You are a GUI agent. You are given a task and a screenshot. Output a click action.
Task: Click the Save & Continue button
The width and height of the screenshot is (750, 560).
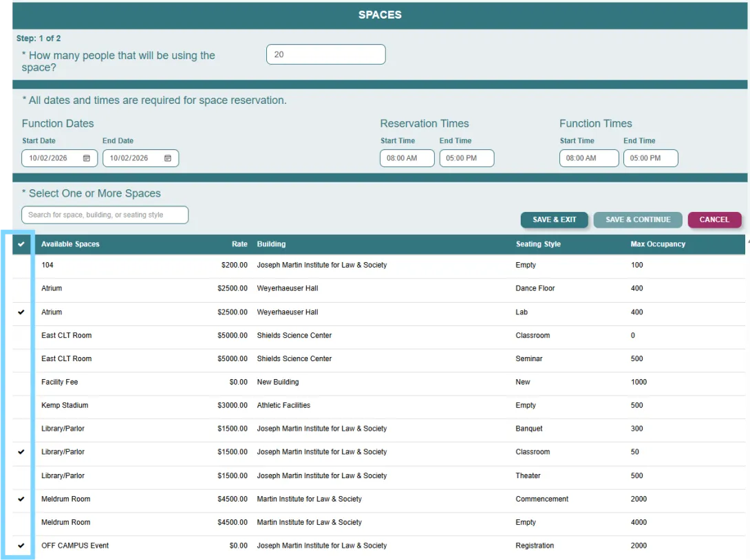point(638,219)
